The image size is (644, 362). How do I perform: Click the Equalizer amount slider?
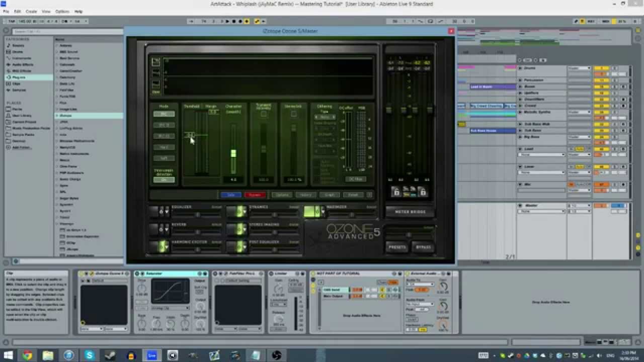(x=197, y=215)
